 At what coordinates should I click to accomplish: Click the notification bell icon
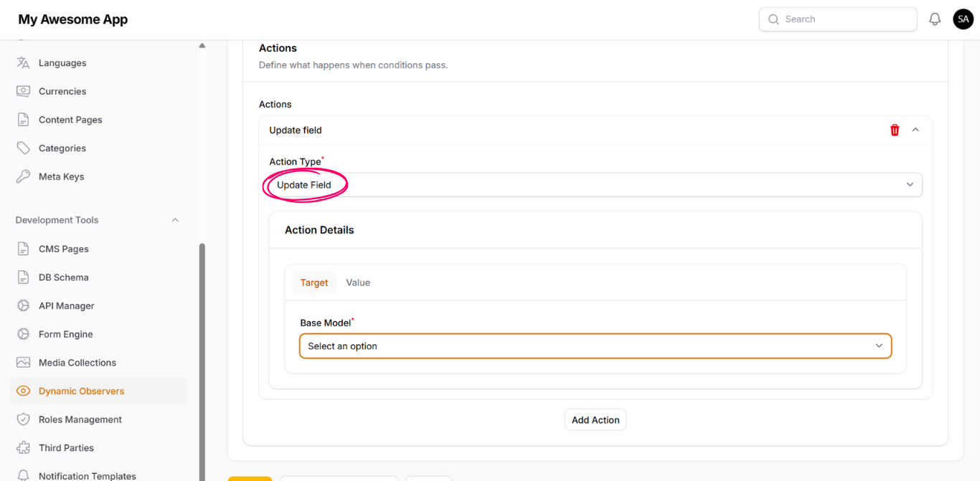point(934,19)
